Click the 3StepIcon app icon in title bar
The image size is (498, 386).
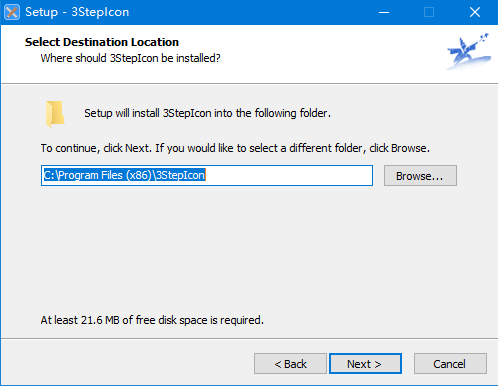click(x=12, y=12)
